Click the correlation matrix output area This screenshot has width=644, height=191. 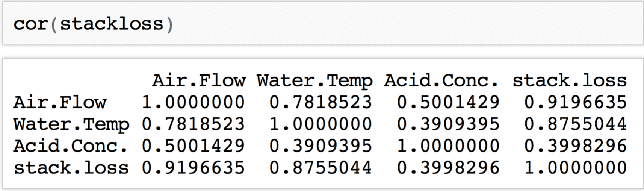pyautogui.click(x=323, y=123)
